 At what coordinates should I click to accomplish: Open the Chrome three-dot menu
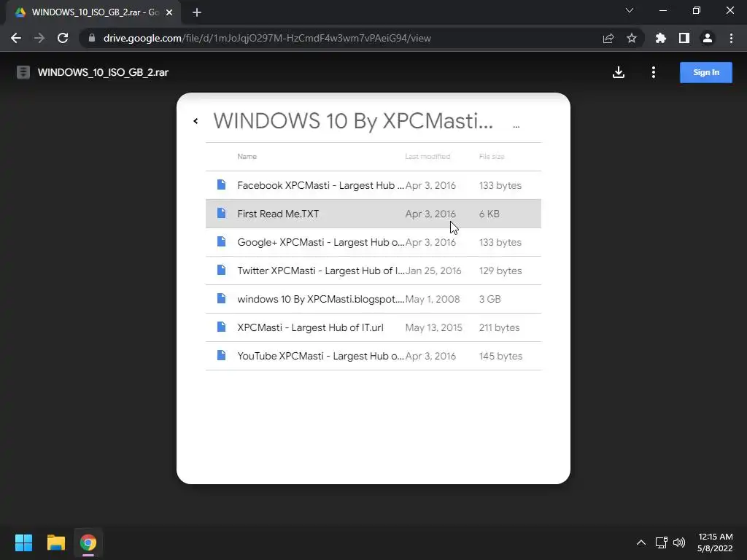tap(731, 38)
